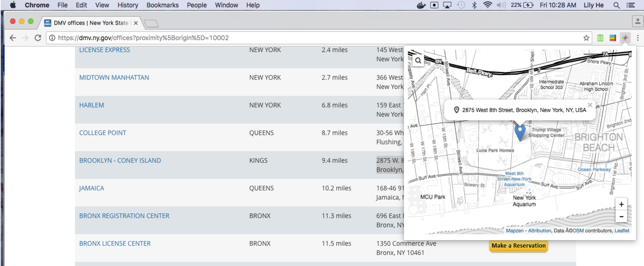This screenshot has height=266, width=644.
Task: Click the Make a Reservation button
Action: [x=518, y=245]
